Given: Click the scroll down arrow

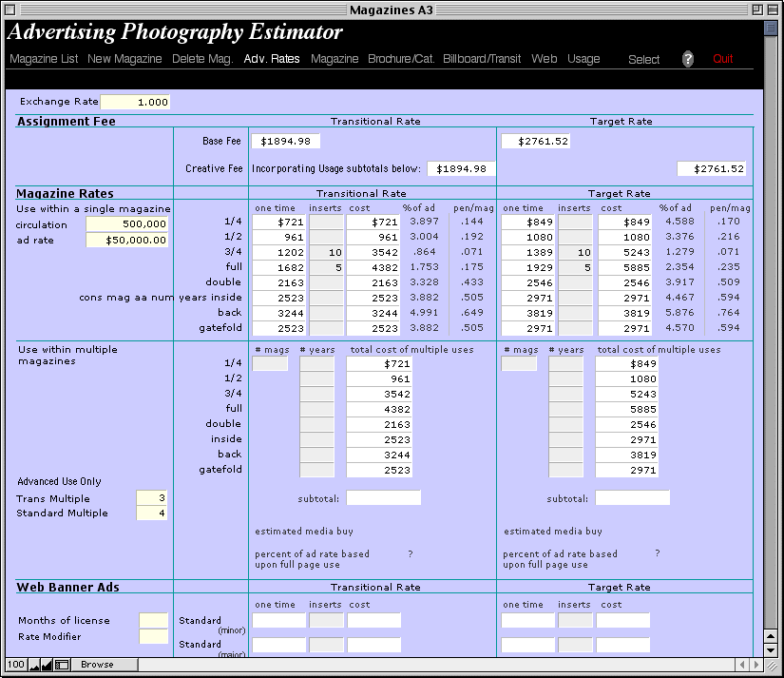Looking at the screenshot, I should 770,649.
